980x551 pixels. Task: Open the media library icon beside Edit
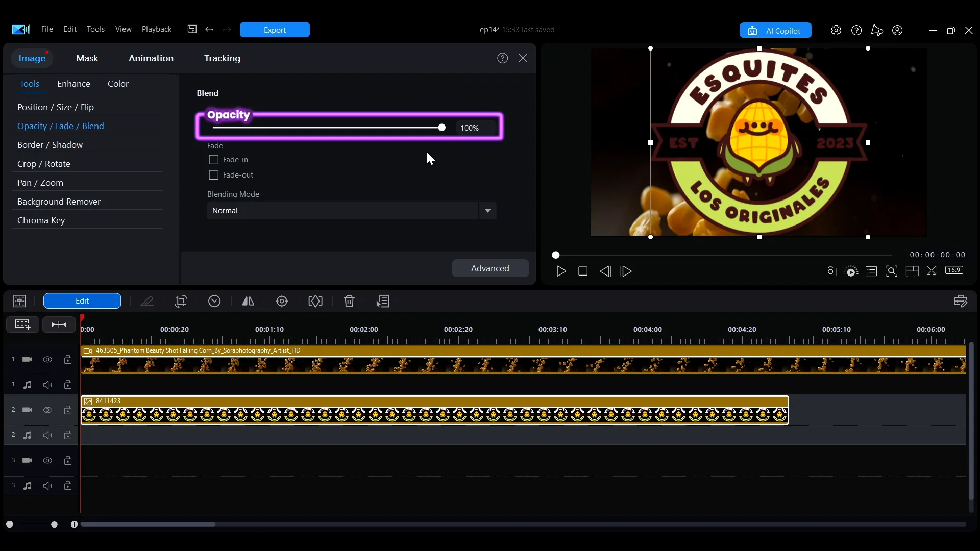click(19, 301)
